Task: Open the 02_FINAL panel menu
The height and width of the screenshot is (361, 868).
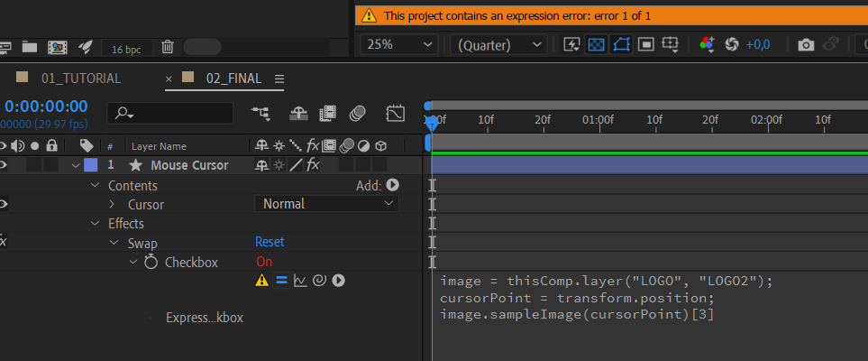Action: [x=279, y=79]
